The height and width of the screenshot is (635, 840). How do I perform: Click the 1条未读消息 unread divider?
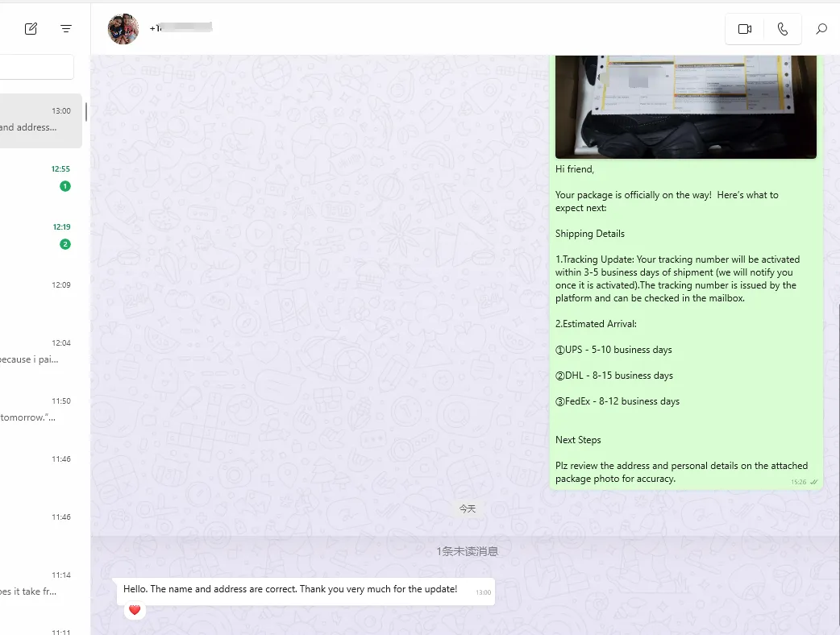pos(467,551)
